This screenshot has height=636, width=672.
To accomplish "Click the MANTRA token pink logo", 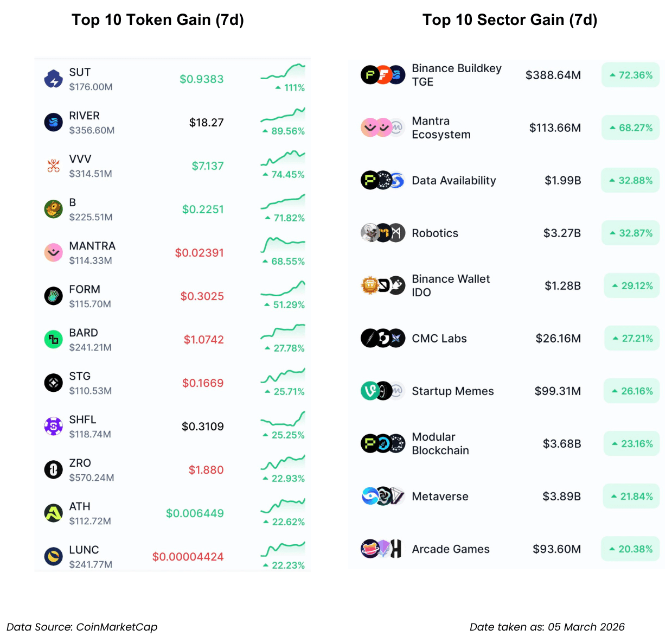I will coord(53,253).
